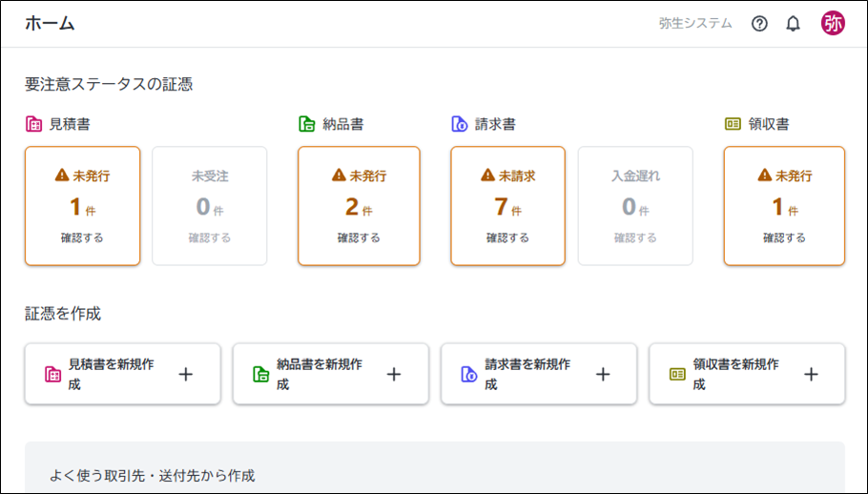Open 確認する on 領収書 未発行 card
Viewport: 868px width, 494px height.
click(x=784, y=237)
